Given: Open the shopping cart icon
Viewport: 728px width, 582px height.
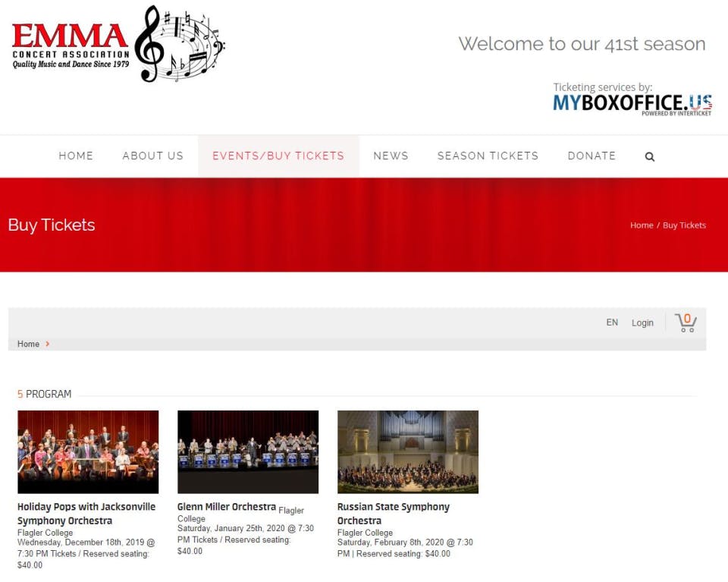Looking at the screenshot, I should [x=686, y=322].
